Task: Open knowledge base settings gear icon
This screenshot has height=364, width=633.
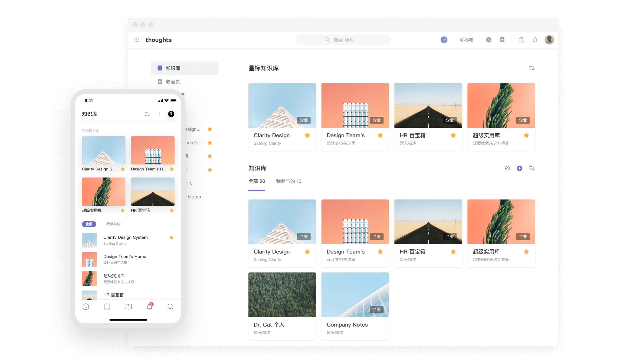Action: 507,168
